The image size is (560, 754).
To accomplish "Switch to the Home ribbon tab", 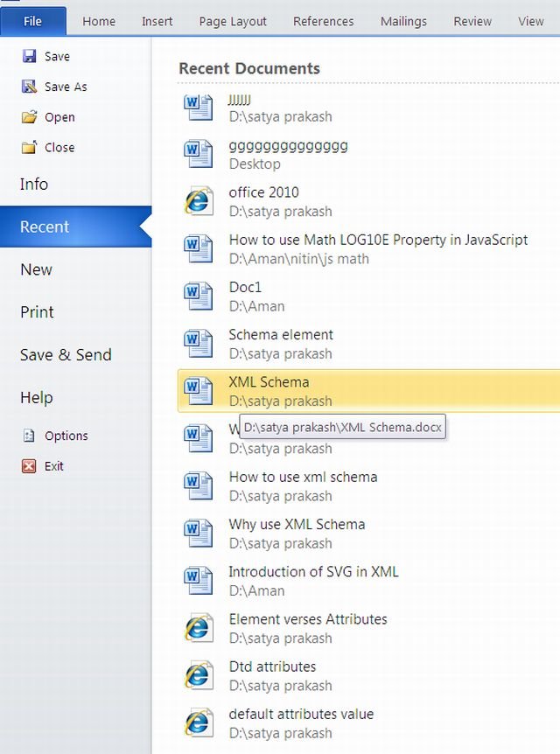I will [99, 21].
